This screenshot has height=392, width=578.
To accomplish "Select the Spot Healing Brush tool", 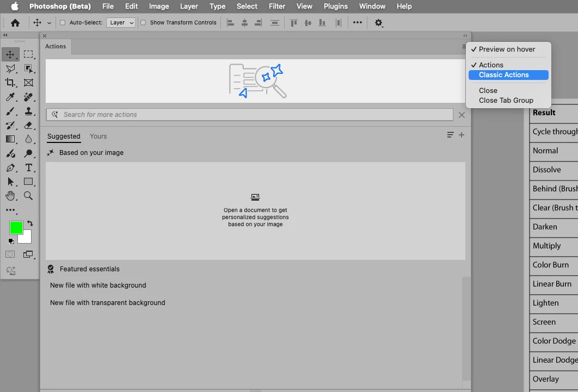I will [x=28, y=97].
